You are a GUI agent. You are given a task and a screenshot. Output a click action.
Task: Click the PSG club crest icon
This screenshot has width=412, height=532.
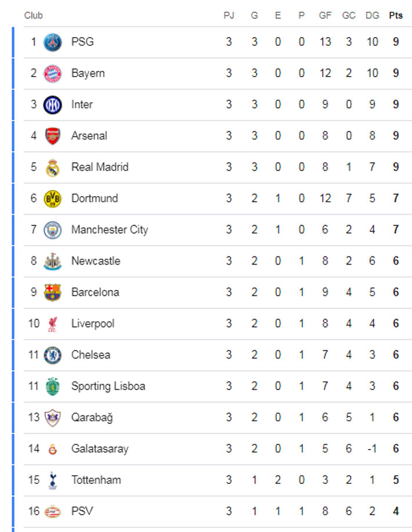click(x=53, y=42)
